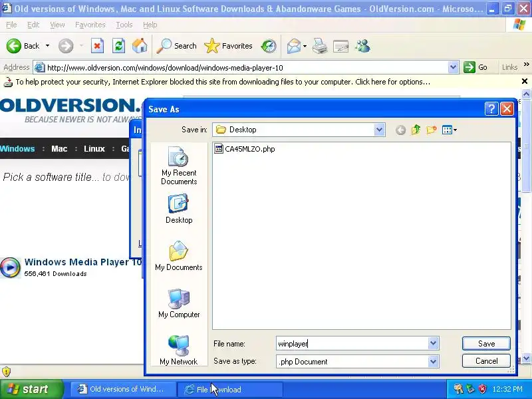The width and height of the screenshot is (532, 399).
Task: Click the Cancel button in Save As
Action: coord(486,361)
